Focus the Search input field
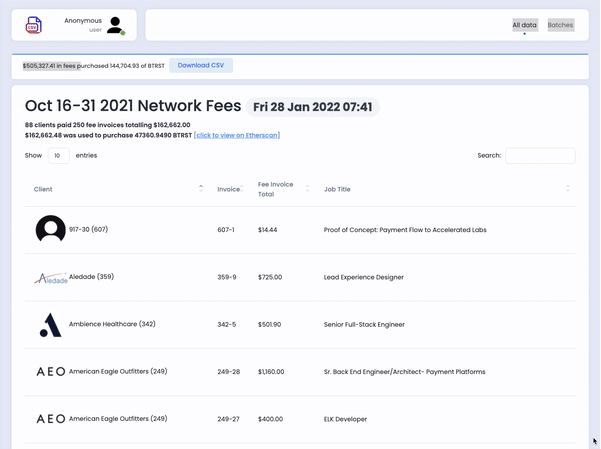 [540, 156]
